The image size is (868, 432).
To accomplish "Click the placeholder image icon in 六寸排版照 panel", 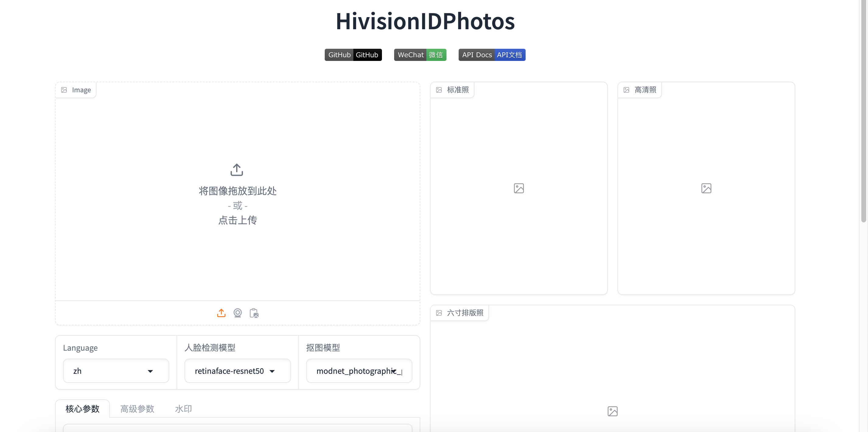I will (x=613, y=411).
